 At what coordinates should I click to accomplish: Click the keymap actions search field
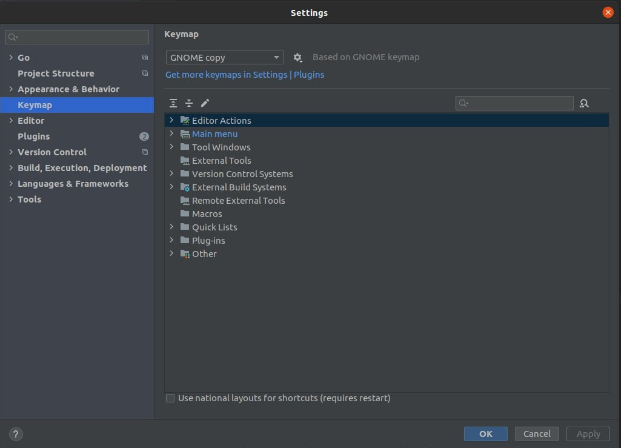click(x=520, y=103)
